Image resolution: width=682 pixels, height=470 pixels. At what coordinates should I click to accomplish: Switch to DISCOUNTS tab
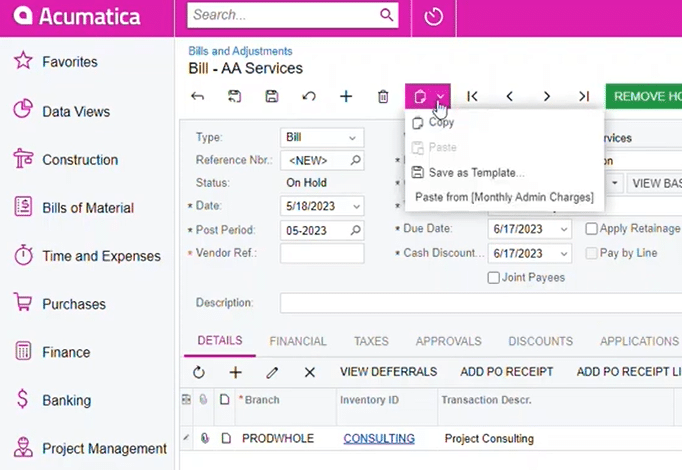(x=541, y=341)
